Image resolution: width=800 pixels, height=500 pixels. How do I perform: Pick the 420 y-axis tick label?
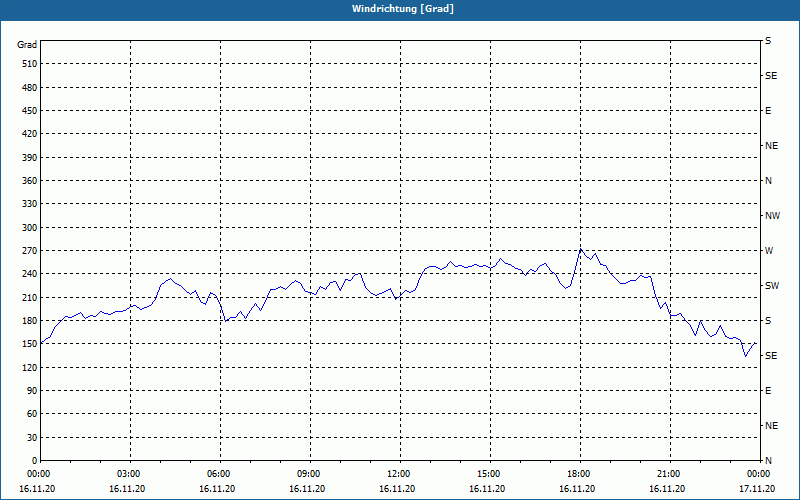tap(30, 134)
